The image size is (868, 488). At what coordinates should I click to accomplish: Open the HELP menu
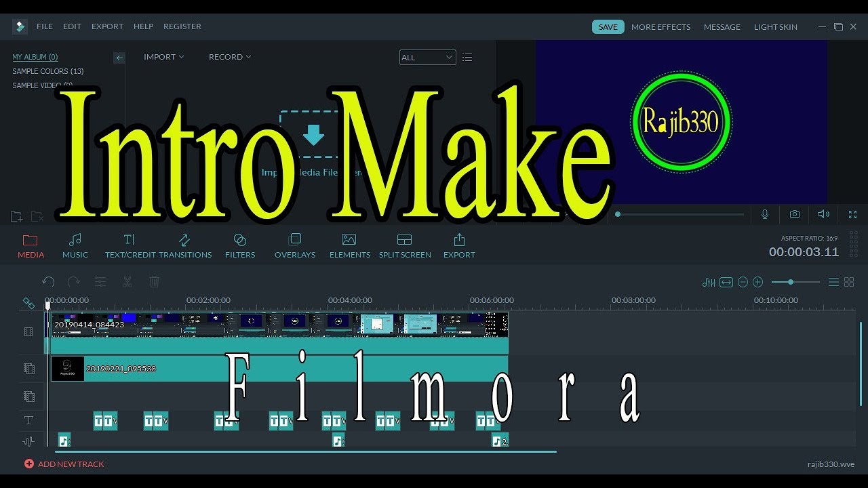(x=143, y=26)
